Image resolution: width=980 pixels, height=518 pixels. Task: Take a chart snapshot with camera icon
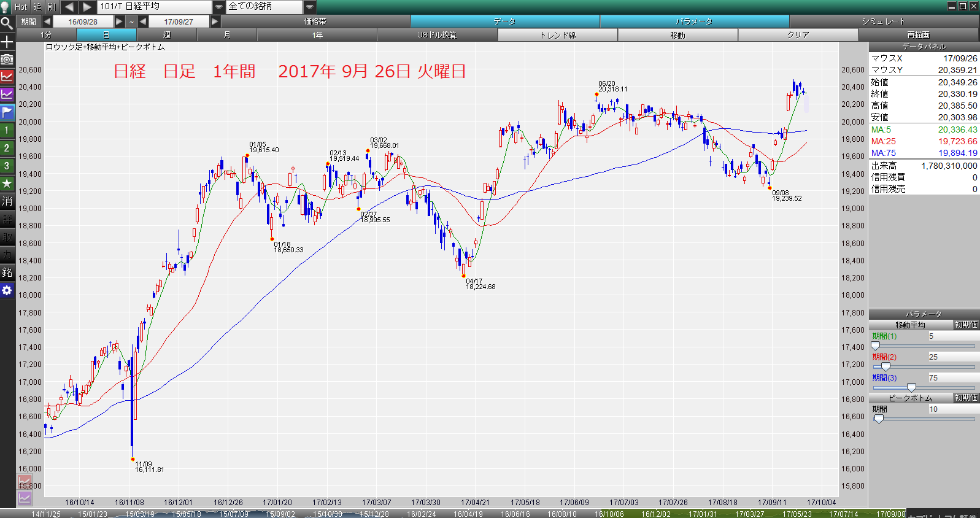pos(7,59)
